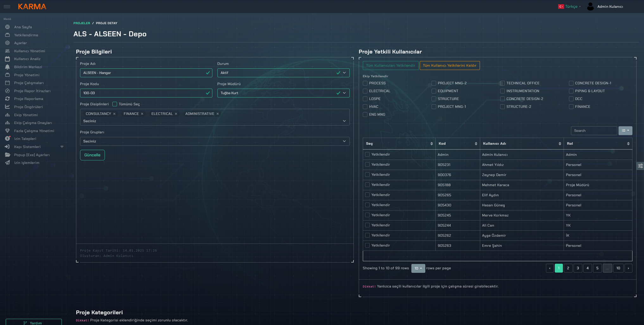Click the Proje Öngörüleri chart icon
Viewport: 644px width, 325px height.
click(7, 107)
